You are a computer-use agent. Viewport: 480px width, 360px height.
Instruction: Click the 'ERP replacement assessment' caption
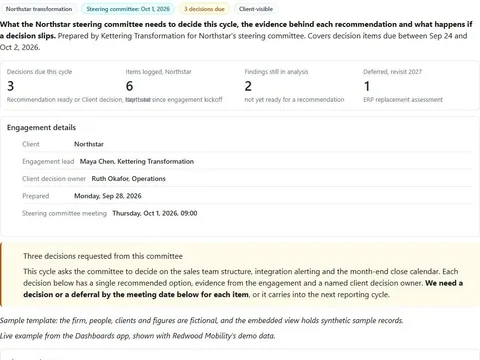(403, 100)
